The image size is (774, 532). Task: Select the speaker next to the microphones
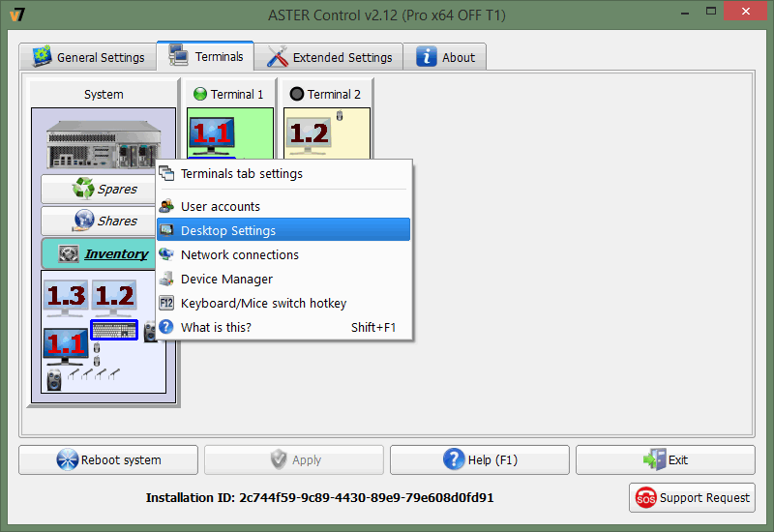(54, 380)
